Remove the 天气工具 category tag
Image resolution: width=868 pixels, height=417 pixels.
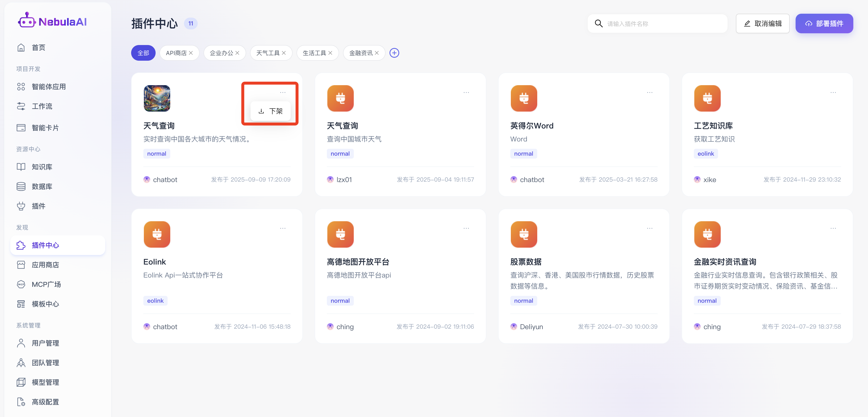tap(284, 53)
